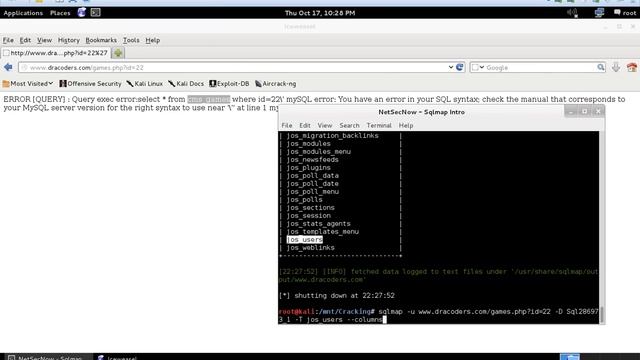Switch to NetSecNow Sqlmap taskbar item
640x360 pixels.
pyautogui.click(x=46, y=357)
